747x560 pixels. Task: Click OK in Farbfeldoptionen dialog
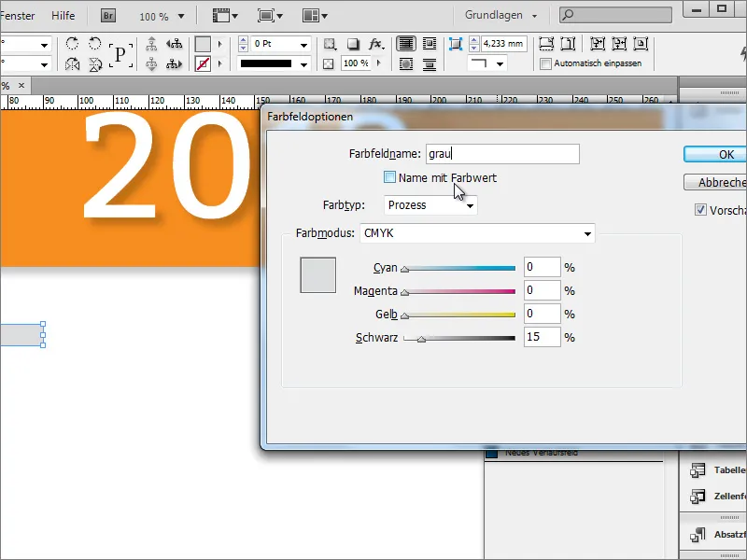pos(715,154)
